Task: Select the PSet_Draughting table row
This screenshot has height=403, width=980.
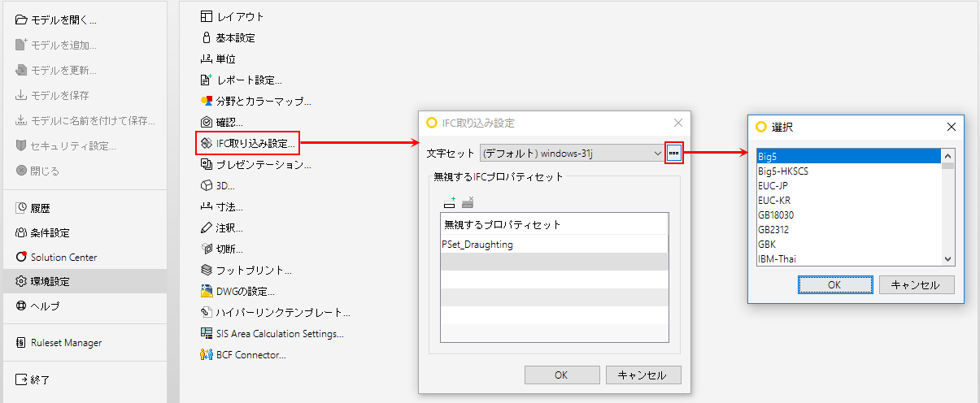Action: (555, 244)
